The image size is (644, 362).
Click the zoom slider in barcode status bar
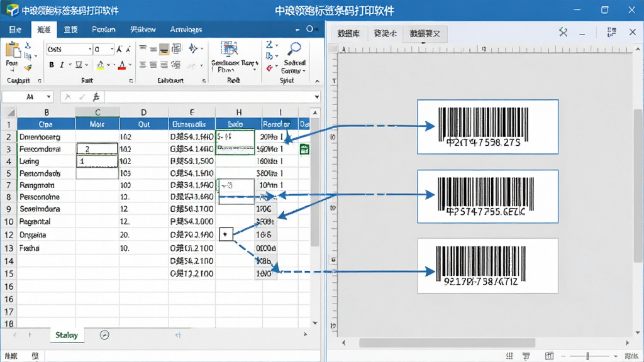[588, 356]
